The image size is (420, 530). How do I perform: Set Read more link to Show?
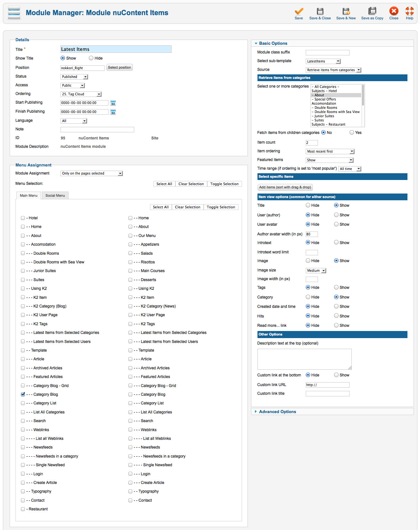(x=336, y=326)
